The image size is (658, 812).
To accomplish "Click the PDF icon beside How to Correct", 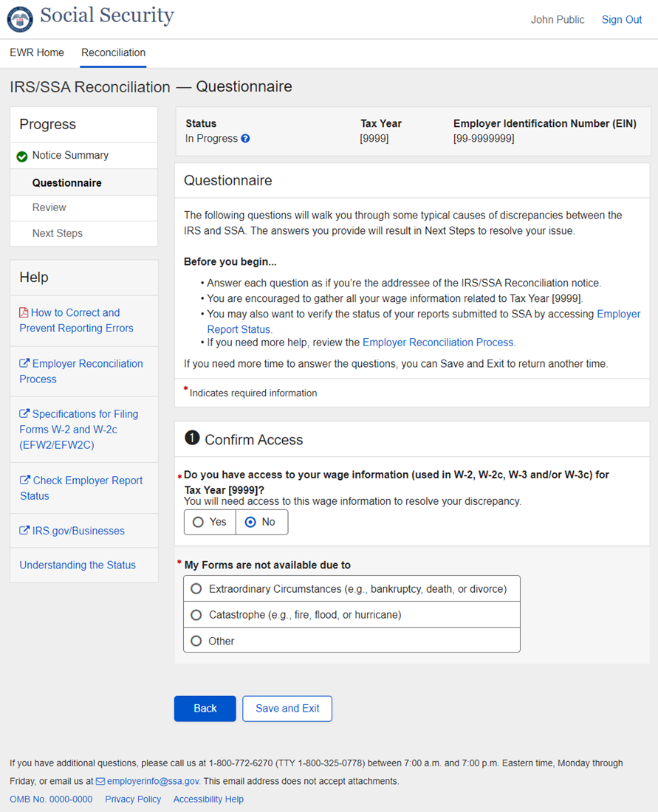I will click(x=24, y=313).
